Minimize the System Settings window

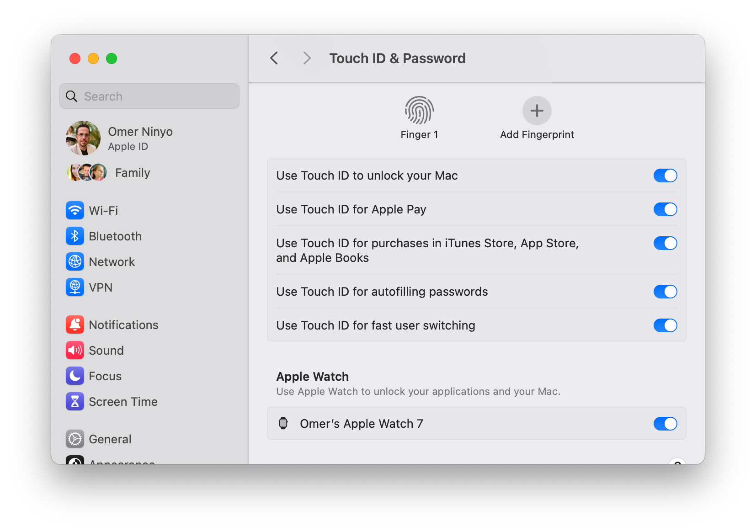click(x=93, y=59)
